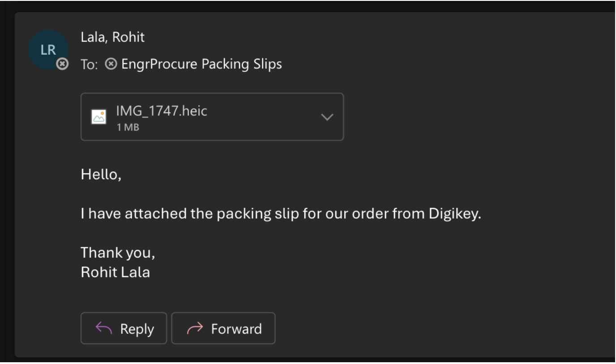The image size is (616, 364).
Task: Expand the IMG_1747.heic attachment options chevron
Action: click(x=328, y=117)
